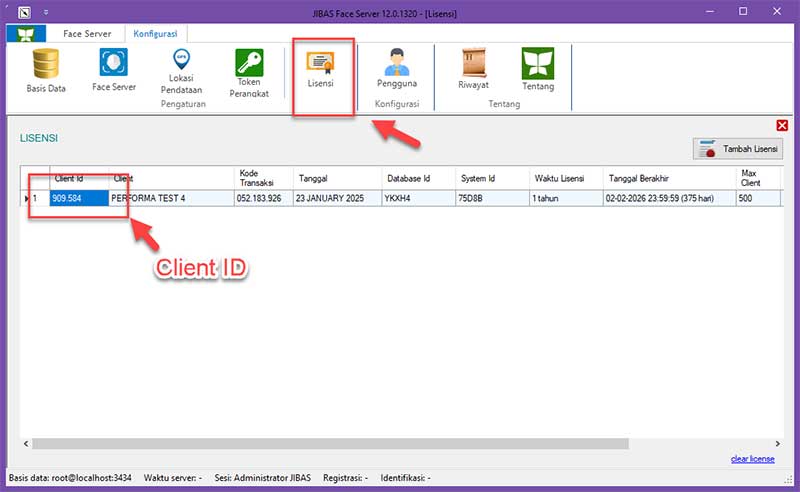Click the Identifikasi status entry
The width and height of the screenshot is (800, 492).
(x=405, y=478)
